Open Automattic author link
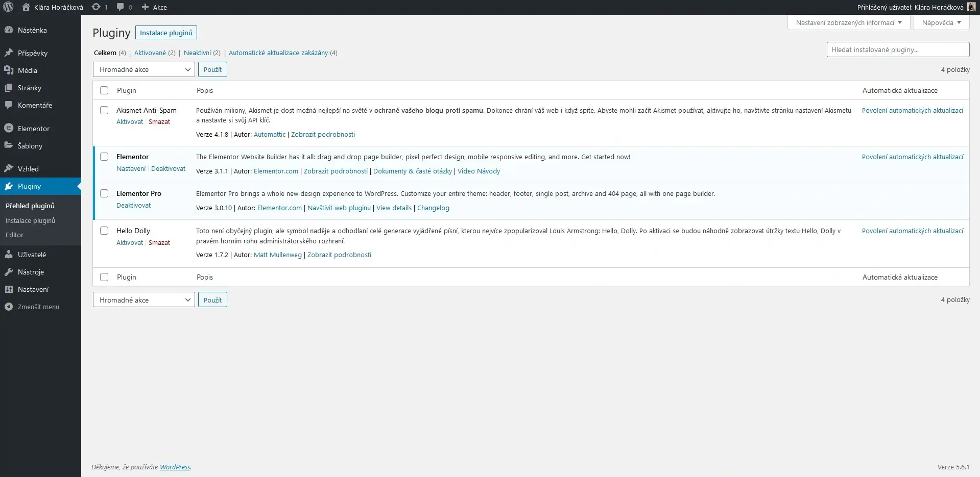 (x=270, y=134)
